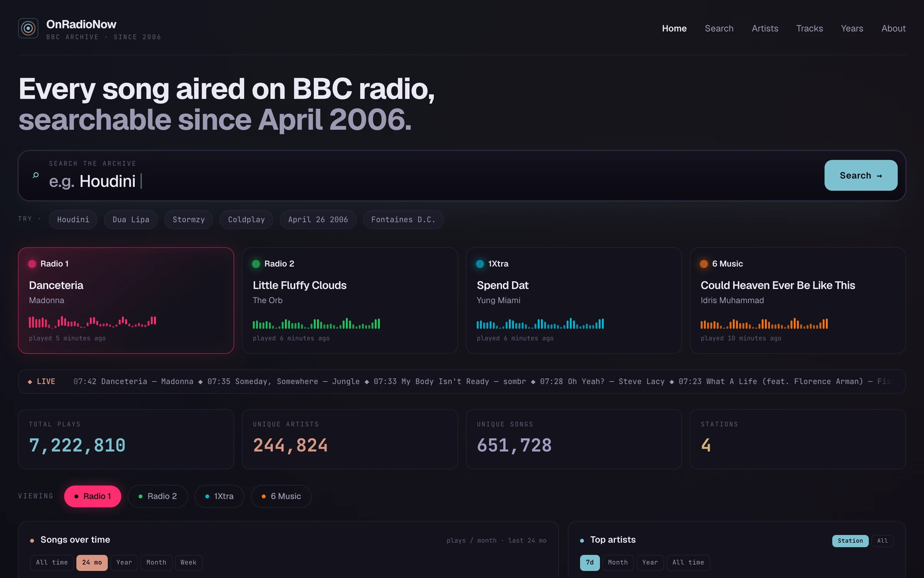This screenshot has height=578, width=924.
Task: Click artist name Madonna on Radio 1 card
Action: (x=47, y=300)
